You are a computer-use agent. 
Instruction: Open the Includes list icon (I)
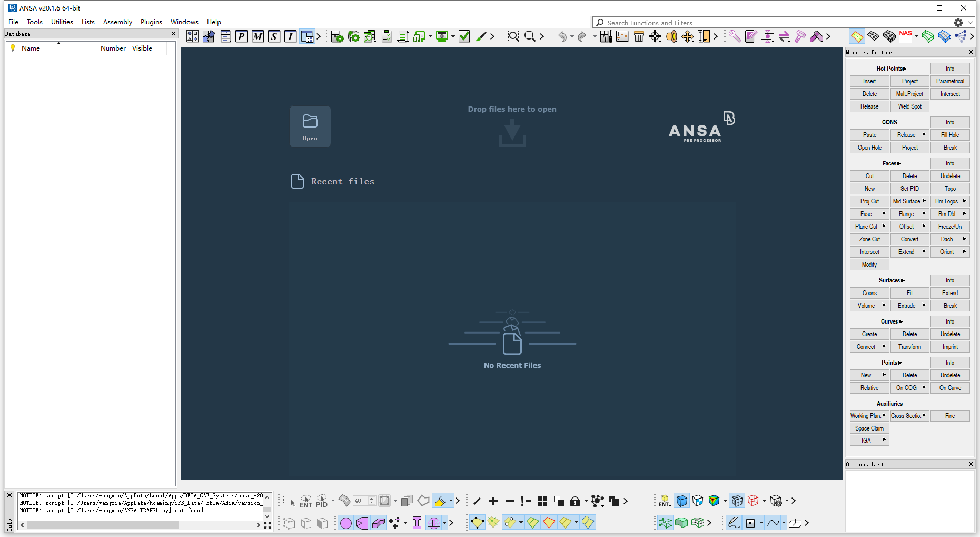tap(290, 36)
